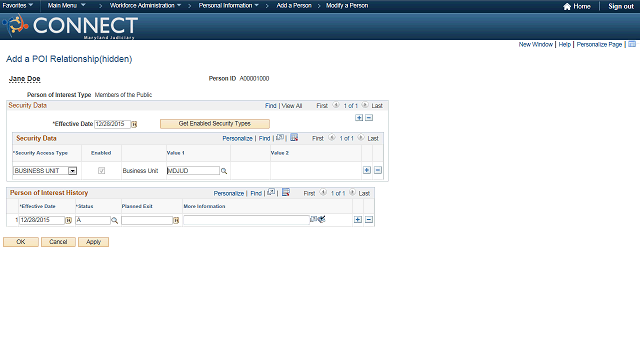Focus Security Data Effective Date field

click(112, 124)
